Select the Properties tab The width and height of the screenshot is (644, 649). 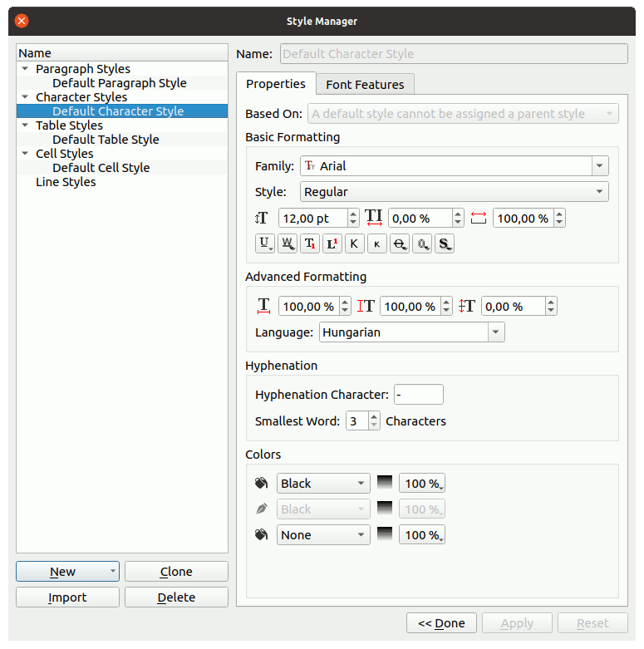[276, 84]
